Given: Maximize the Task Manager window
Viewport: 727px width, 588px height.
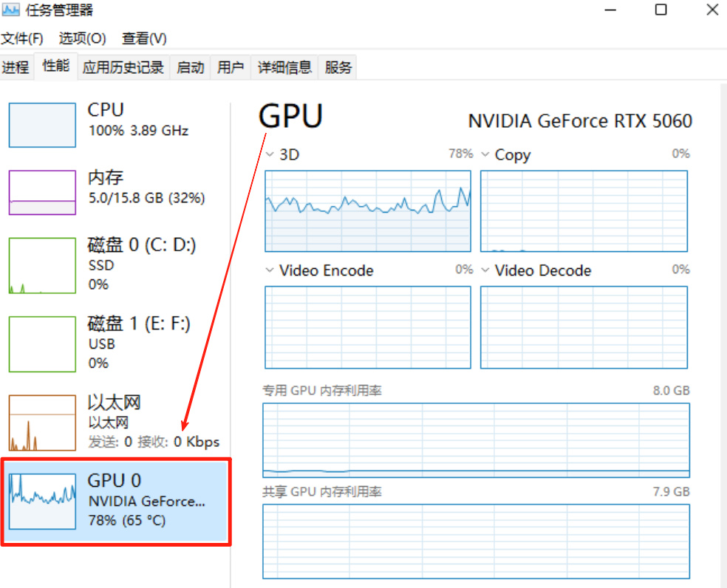Looking at the screenshot, I should coord(661,10).
